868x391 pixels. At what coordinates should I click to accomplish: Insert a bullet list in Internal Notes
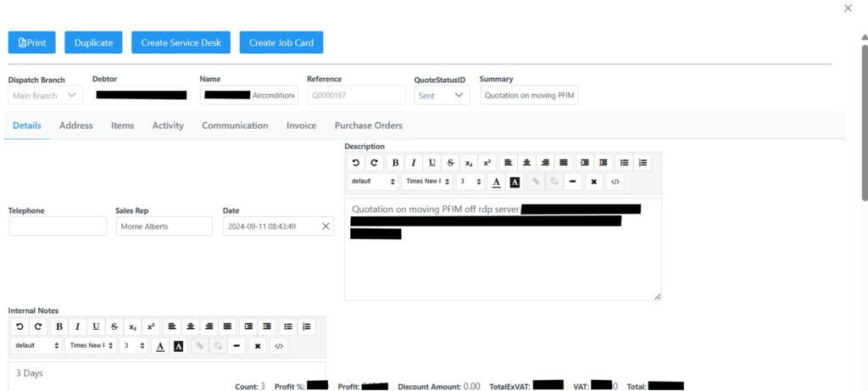[x=288, y=327]
